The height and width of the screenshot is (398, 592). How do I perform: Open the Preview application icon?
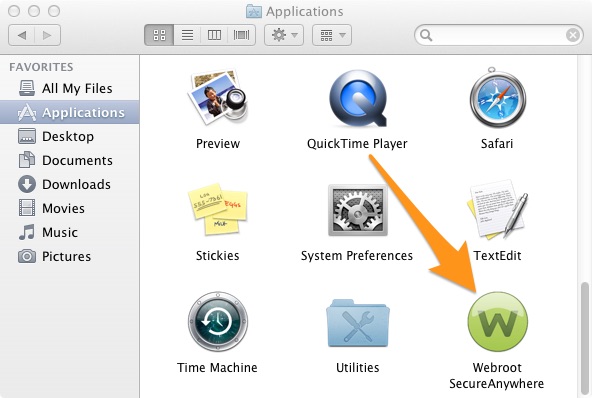(218, 98)
